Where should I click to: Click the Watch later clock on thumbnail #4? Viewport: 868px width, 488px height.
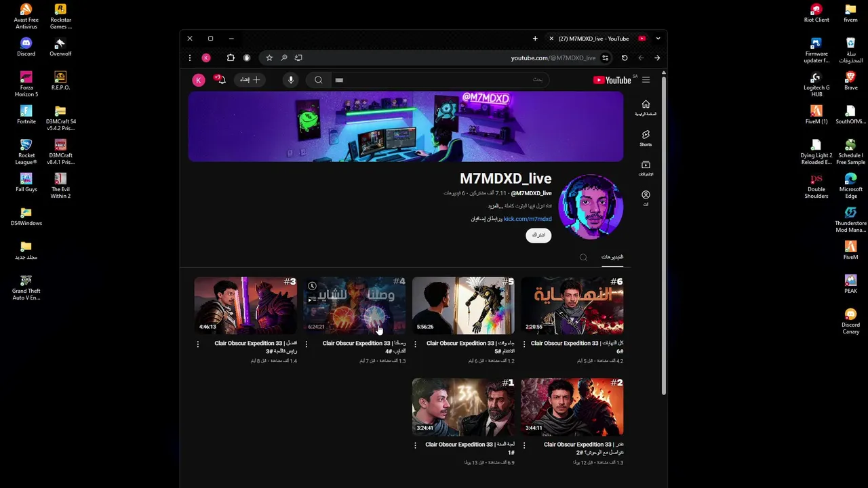coord(312,286)
